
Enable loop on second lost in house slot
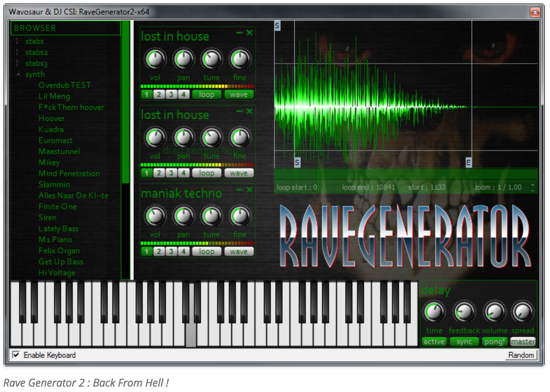(207, 173)
